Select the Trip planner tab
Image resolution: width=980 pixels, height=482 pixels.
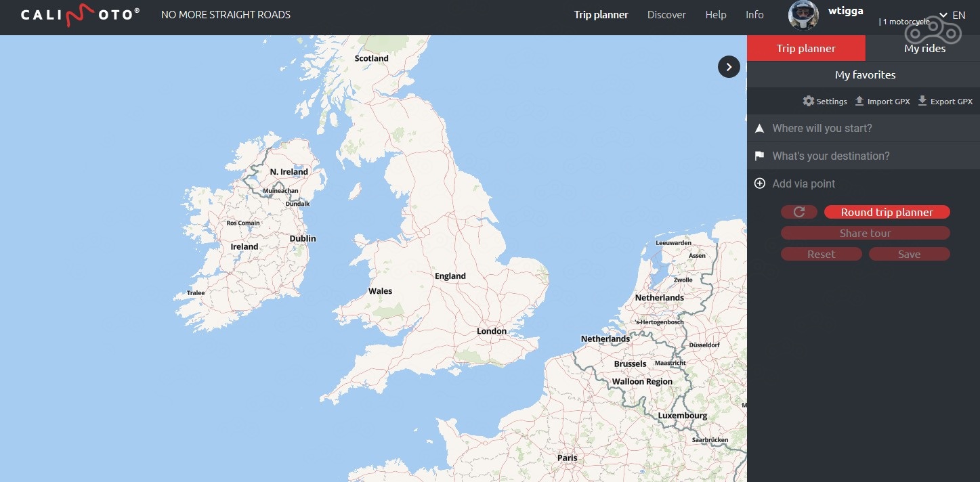pyautogui.click(x=806, y=48)
